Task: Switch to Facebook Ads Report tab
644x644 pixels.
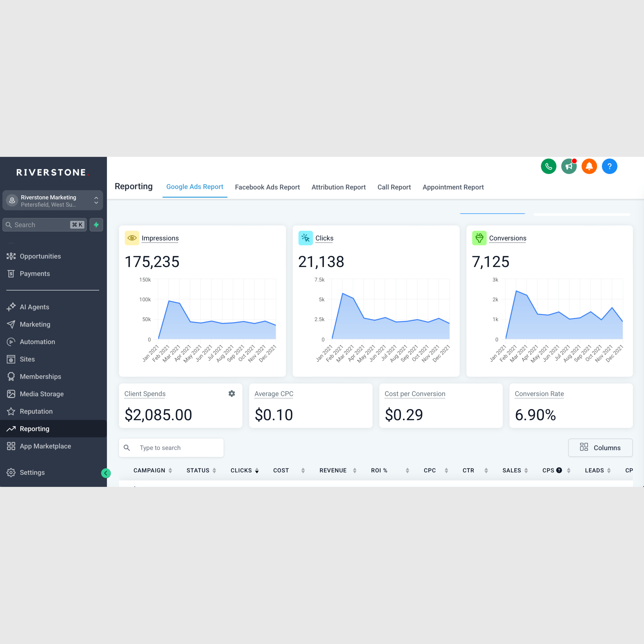Action: (267, 187)
